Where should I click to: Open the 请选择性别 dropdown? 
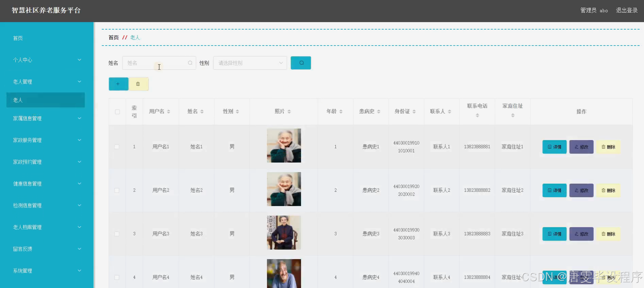(250, 63)
